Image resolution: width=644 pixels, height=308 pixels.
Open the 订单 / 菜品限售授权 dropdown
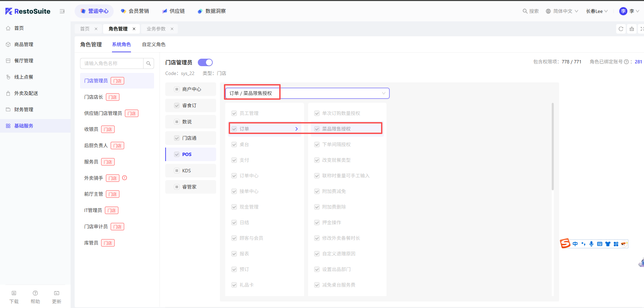tap(307, 93)
